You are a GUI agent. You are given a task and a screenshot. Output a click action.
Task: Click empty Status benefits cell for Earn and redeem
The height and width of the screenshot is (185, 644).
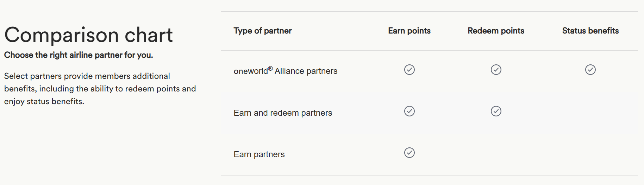(590, 113)
